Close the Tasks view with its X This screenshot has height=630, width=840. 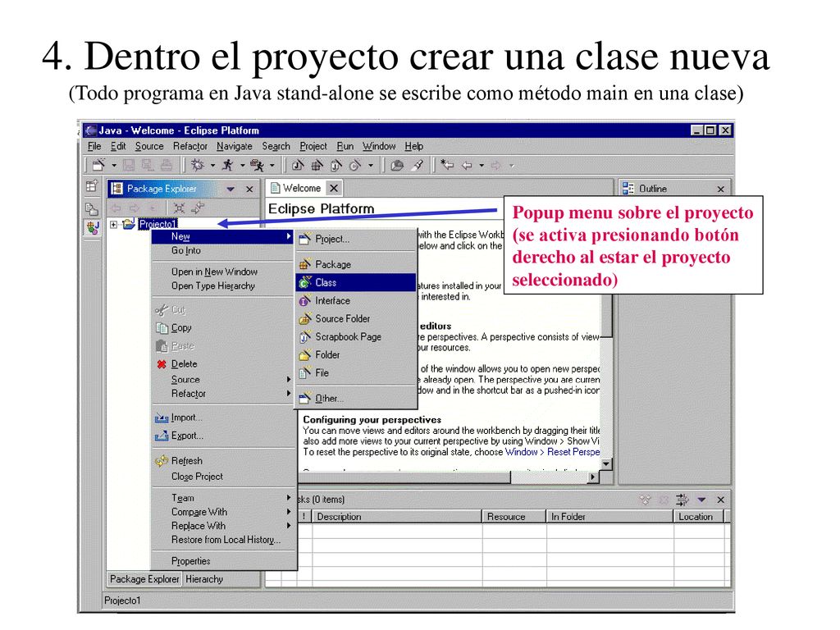(x=720, y=500)
